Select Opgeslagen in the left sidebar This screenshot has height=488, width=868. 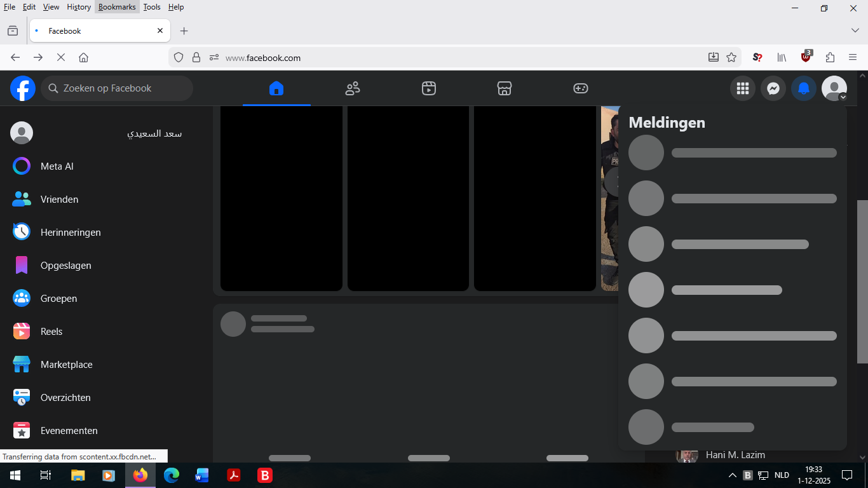(65, 266)
